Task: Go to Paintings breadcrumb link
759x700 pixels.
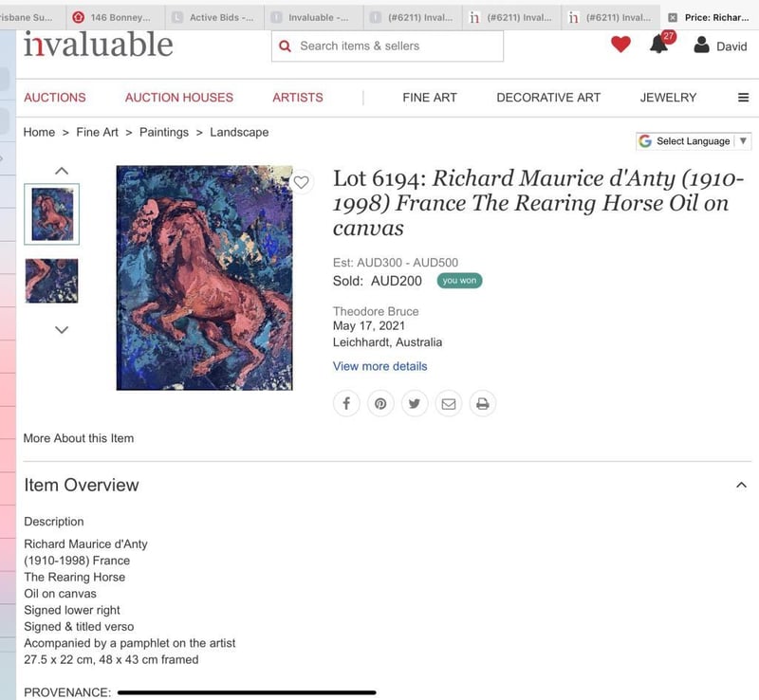Action: 164,132
